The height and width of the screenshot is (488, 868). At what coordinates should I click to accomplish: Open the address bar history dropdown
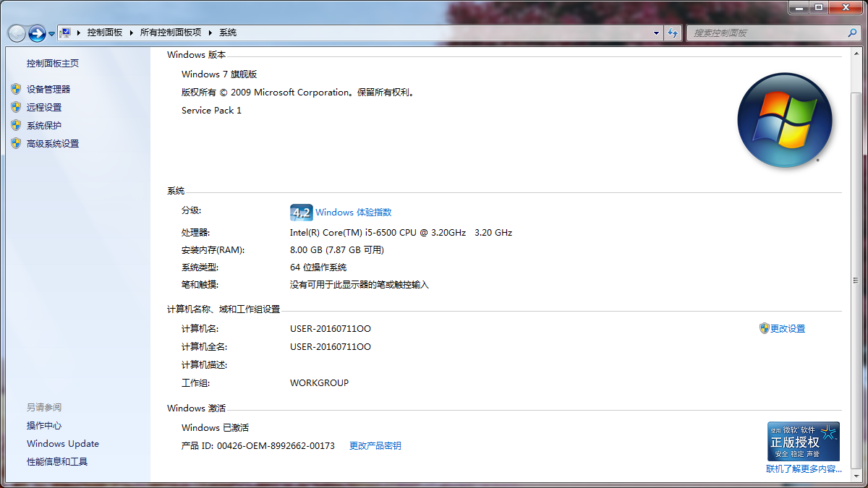pos(656,33)
